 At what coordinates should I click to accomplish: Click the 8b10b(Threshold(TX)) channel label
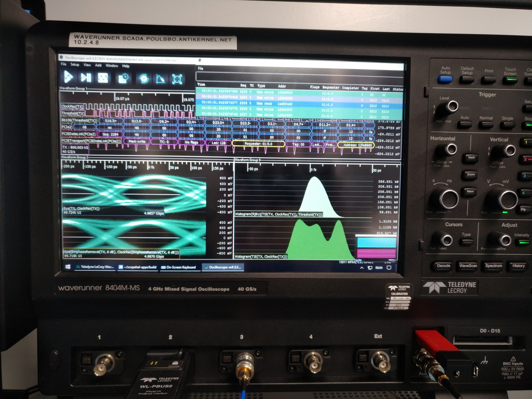coord(79,120)
